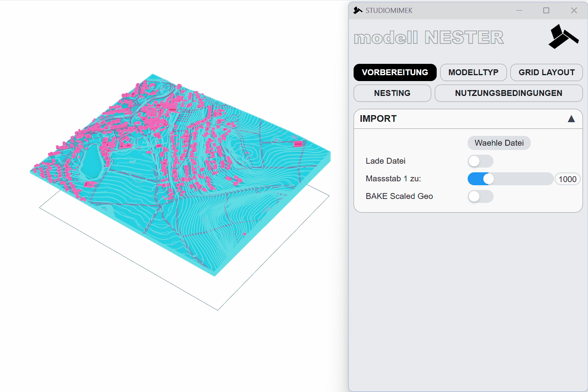Click the Massstab value field showing 1000

[568, 179]
